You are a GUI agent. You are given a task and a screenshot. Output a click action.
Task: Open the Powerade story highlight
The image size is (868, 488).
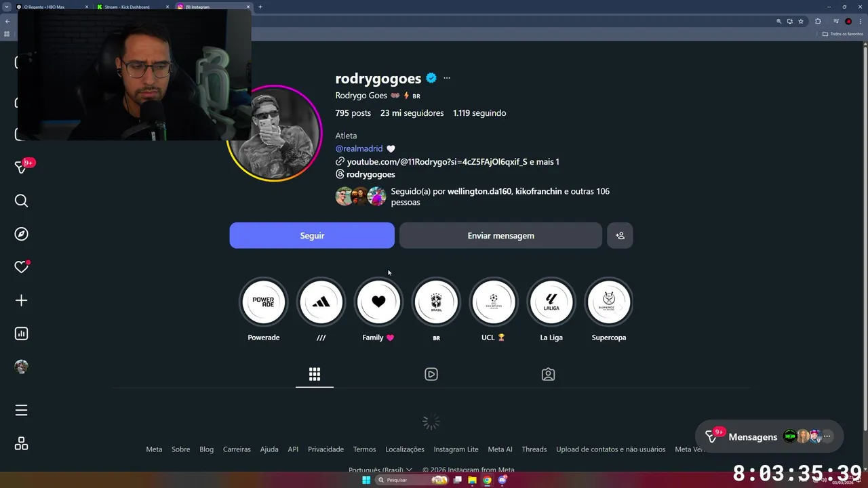coord(264,302)
